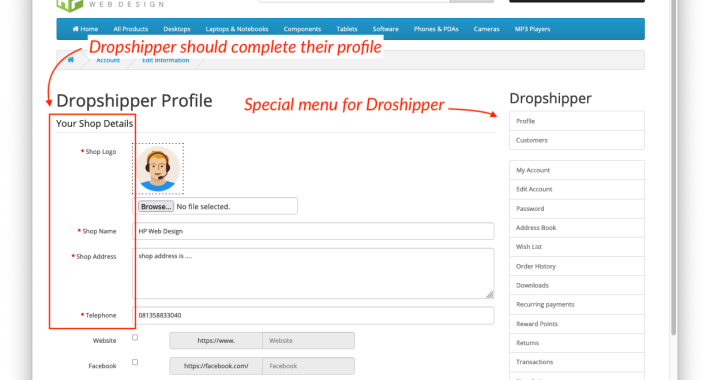
Task: Open the Edit Account link
Action: pyautogui.click(x=577, y=189)
